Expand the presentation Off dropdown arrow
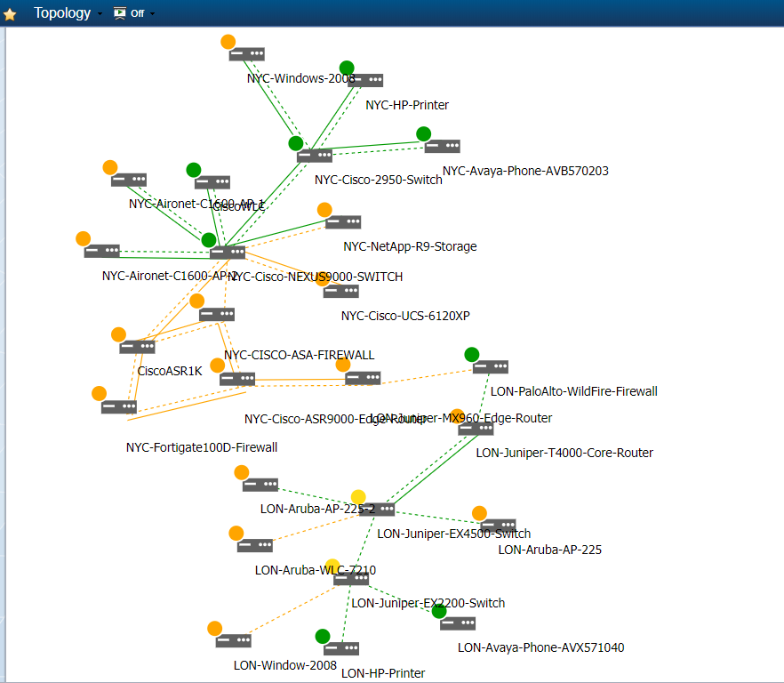Screen dimensions: 784x683 point(153,14)
